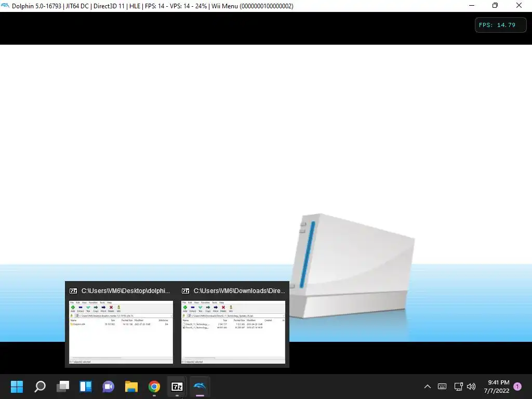
Task: Click the C:\Users\VM6\Desktop\dolphi... preview title
Action: [x=126, y=291]
